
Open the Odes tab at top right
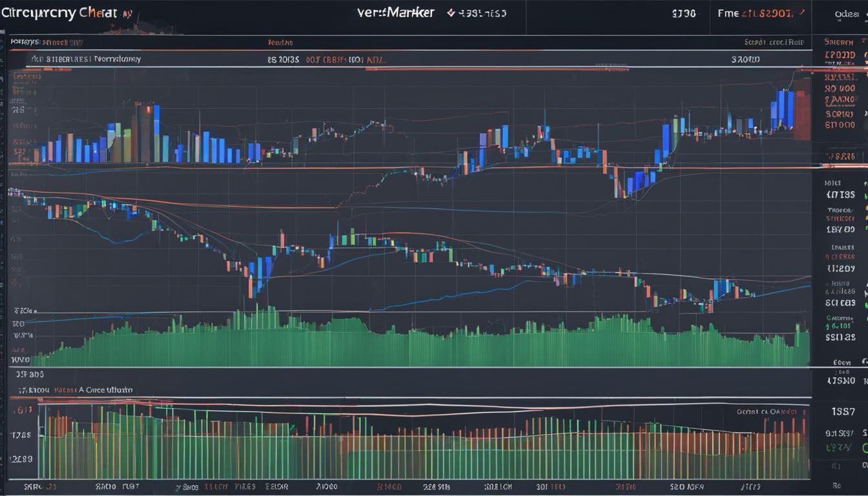pos(846,13)
